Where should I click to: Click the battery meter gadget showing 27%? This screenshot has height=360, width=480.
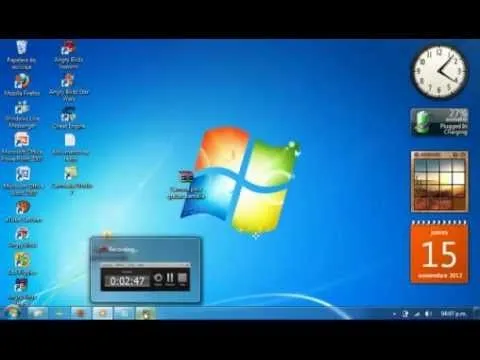click(x=439, y=122)
